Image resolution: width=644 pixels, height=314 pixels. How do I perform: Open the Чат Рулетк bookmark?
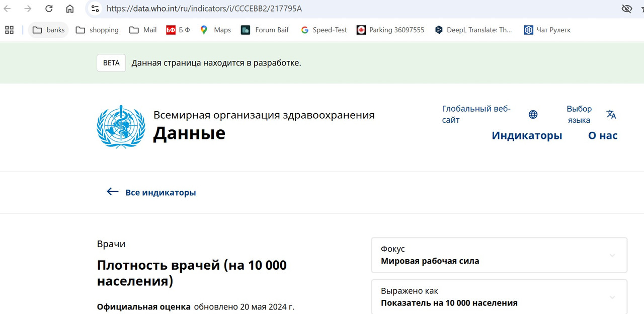547,30
